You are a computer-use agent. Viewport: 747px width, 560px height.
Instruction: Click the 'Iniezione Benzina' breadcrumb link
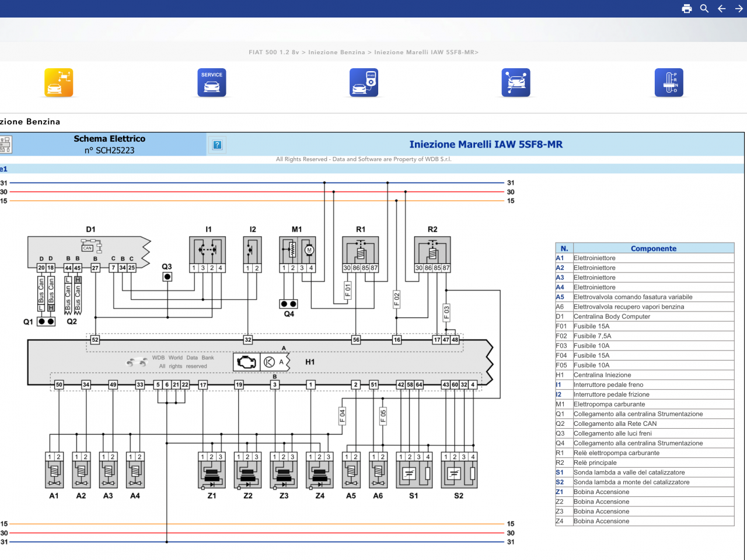tap(337, 52)
